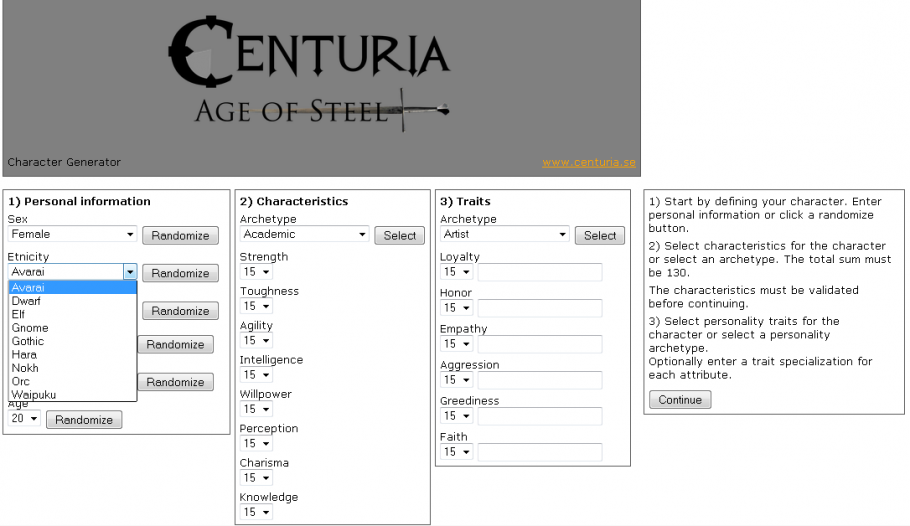Focus the Aggression specialization text field
Image resolution: width=910 pixels, height=526 pixels.
coord(540,380)
